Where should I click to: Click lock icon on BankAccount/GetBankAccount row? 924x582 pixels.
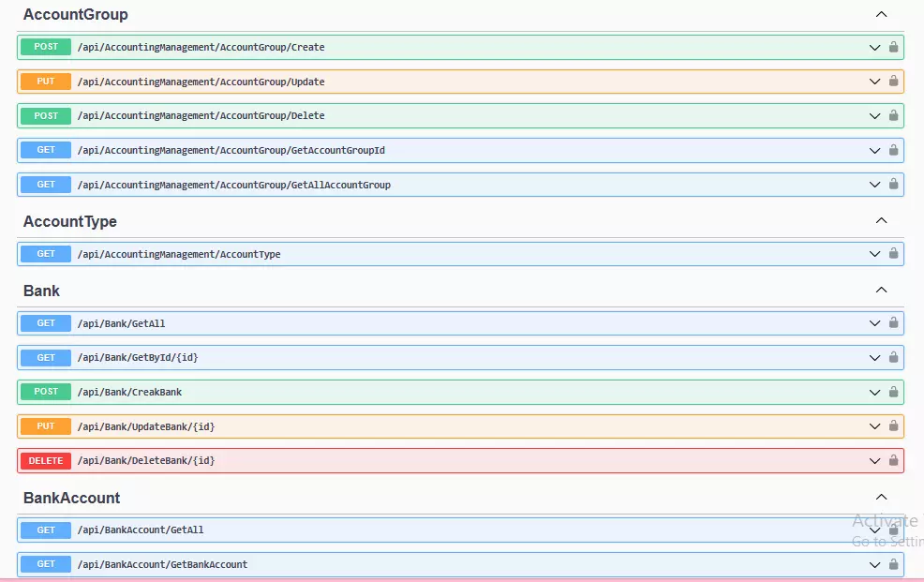point(893,564)
